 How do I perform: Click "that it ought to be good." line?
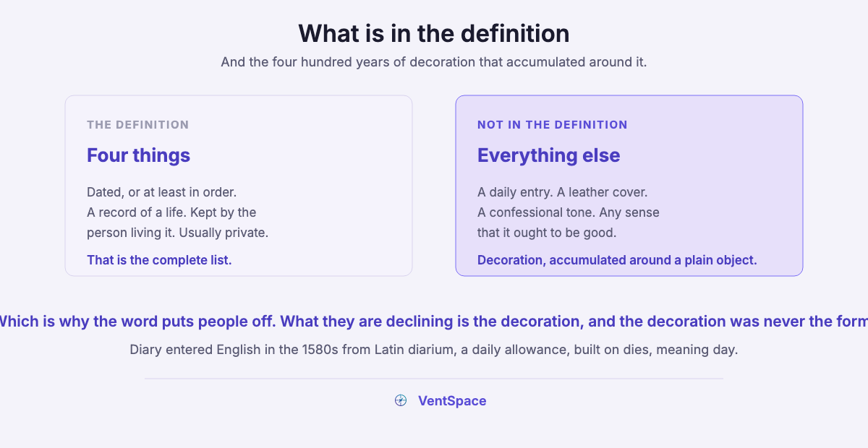click(547, 233)
